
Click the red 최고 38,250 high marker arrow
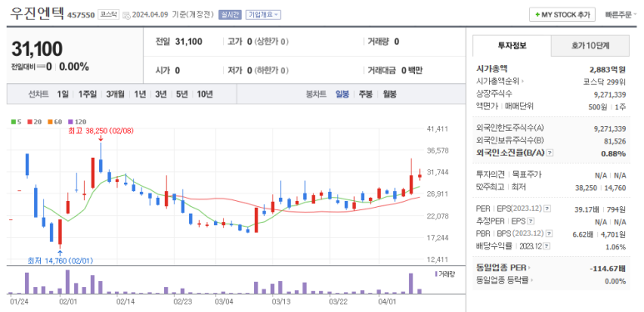click(100, 138)
